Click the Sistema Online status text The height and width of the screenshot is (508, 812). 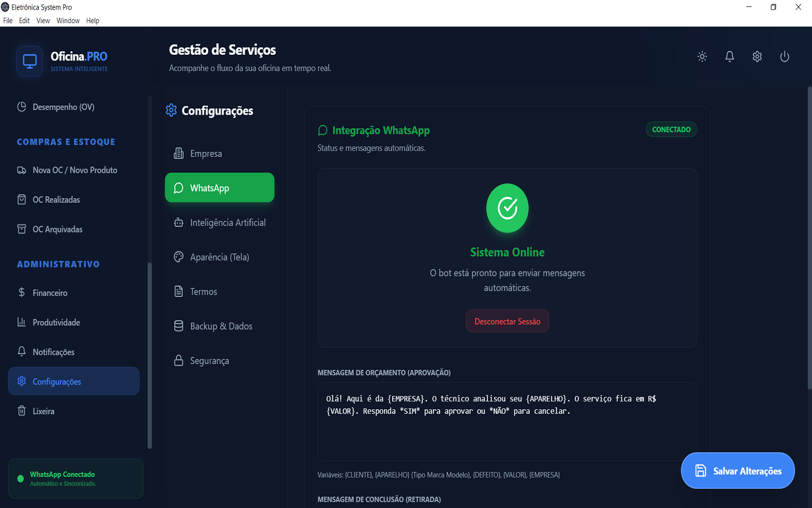(507, 252)
